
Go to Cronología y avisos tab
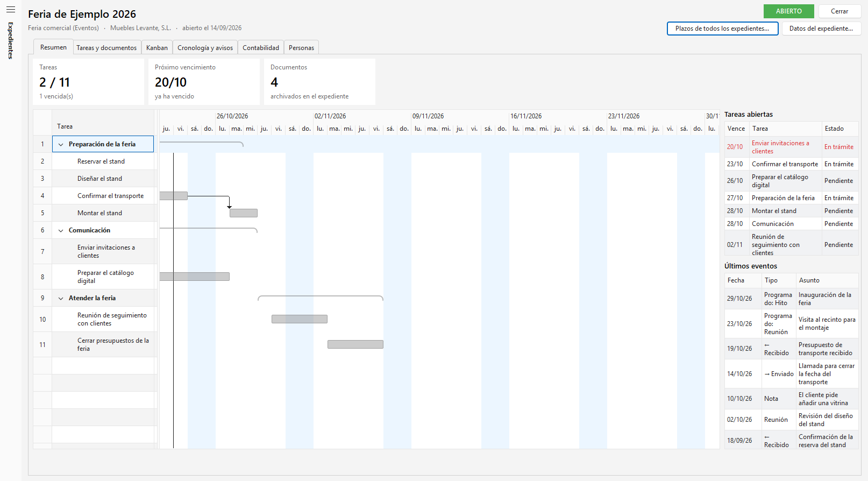(x=205, y=48)
